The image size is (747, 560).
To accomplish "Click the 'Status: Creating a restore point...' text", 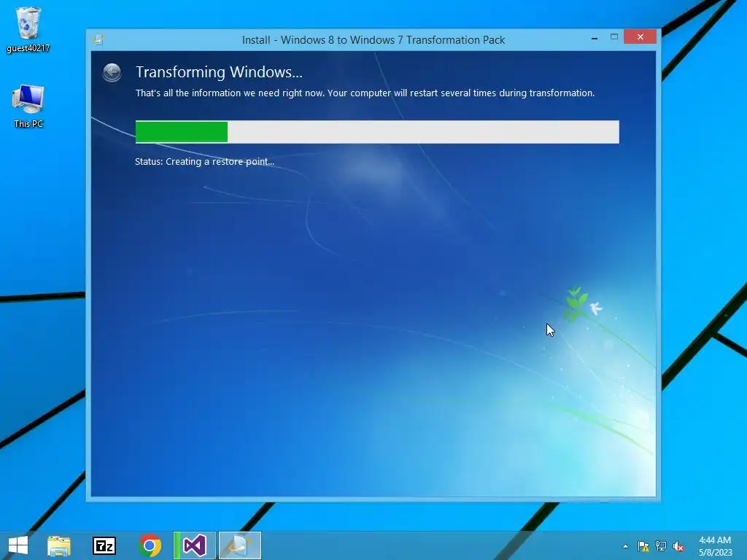I will tap(204, 161).
